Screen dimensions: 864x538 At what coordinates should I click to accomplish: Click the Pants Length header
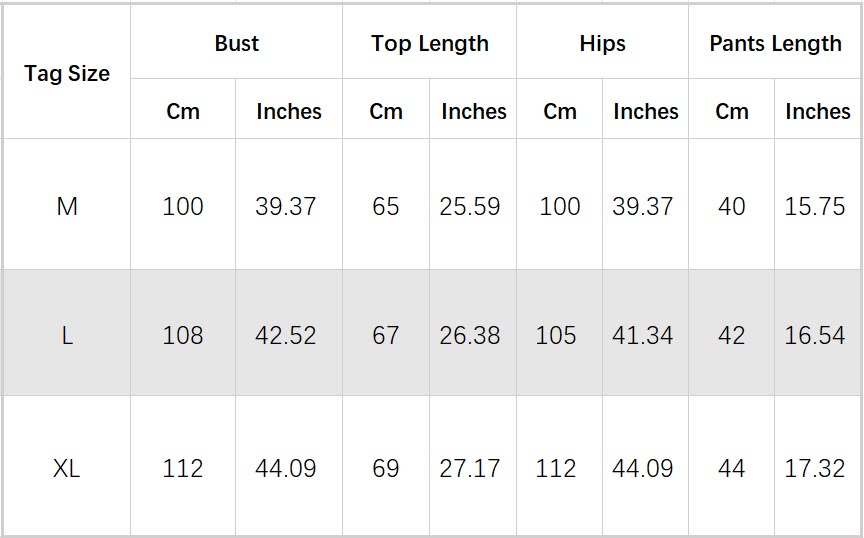tap(775, 44)
